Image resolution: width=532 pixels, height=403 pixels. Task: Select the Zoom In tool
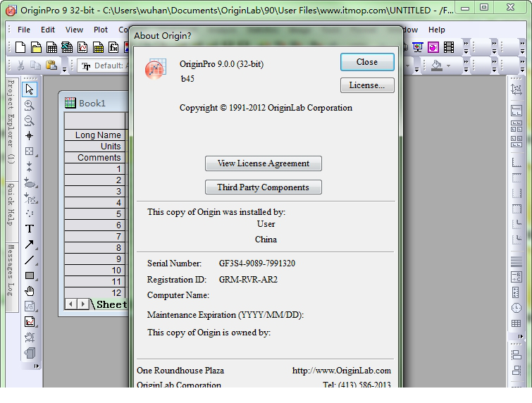click(30, 106)
